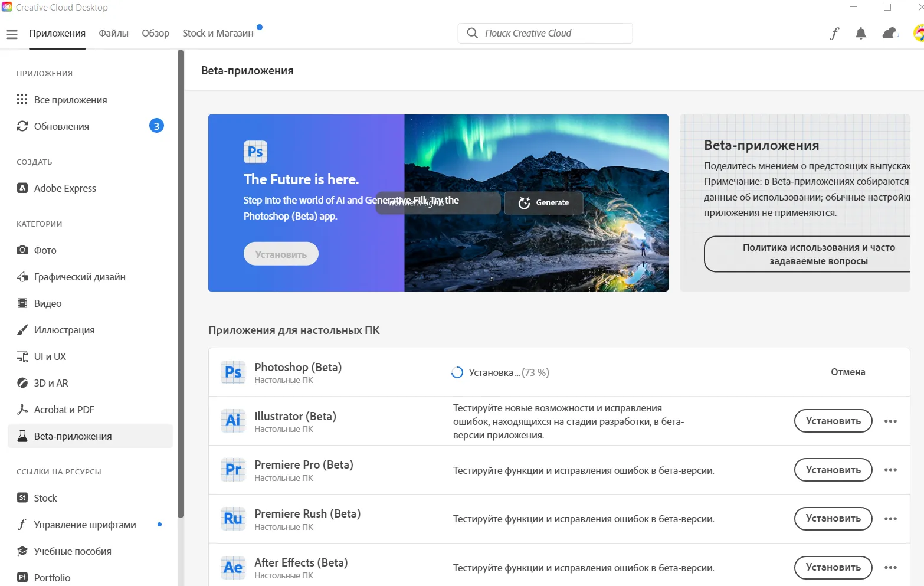Open Portfolio resource link
The image size is (924, 586).
pos(90,577)
